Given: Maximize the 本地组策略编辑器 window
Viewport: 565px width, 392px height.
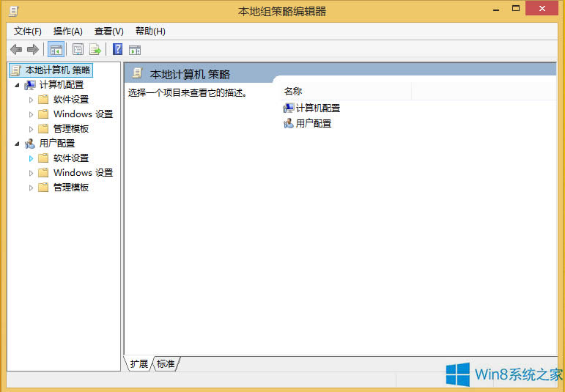Looking at the screenshot, I should click(x=516, y=9).
